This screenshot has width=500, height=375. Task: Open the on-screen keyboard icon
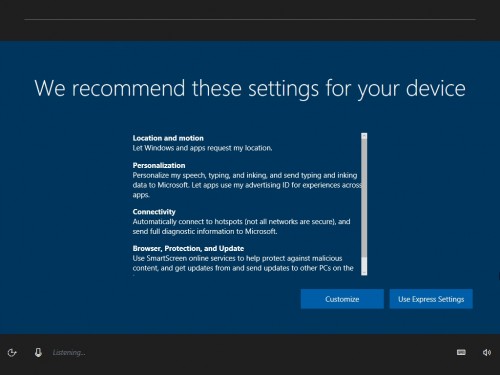tap(461, 352)
